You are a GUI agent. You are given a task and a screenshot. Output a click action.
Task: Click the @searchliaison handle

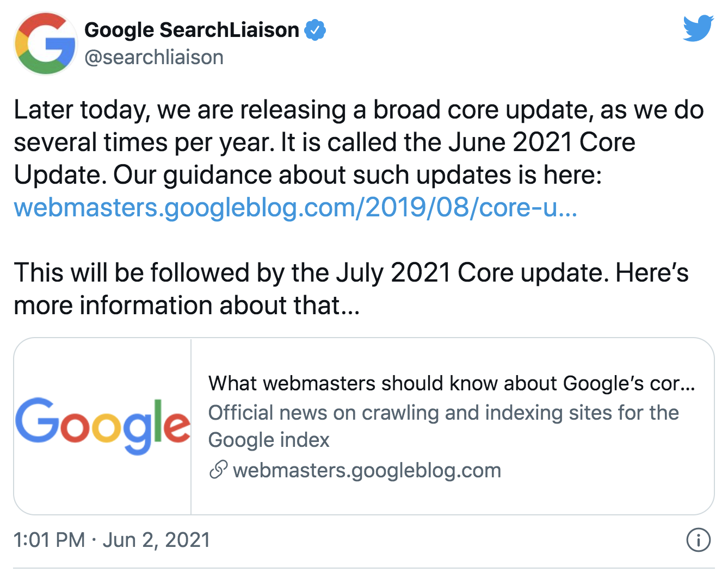(154, 57)
